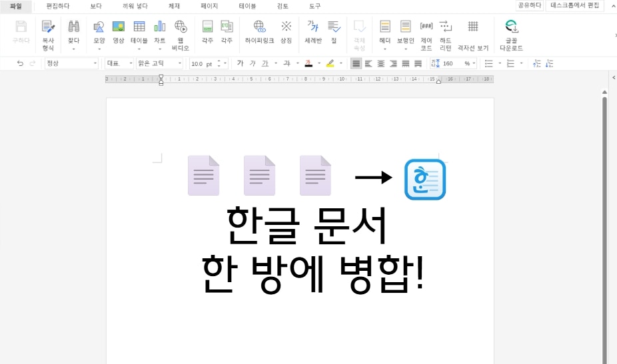The width and height of the screenshot is (617, 364).
Task: Toggle underline with the underlined 가 button
Action: coord(265,63)
